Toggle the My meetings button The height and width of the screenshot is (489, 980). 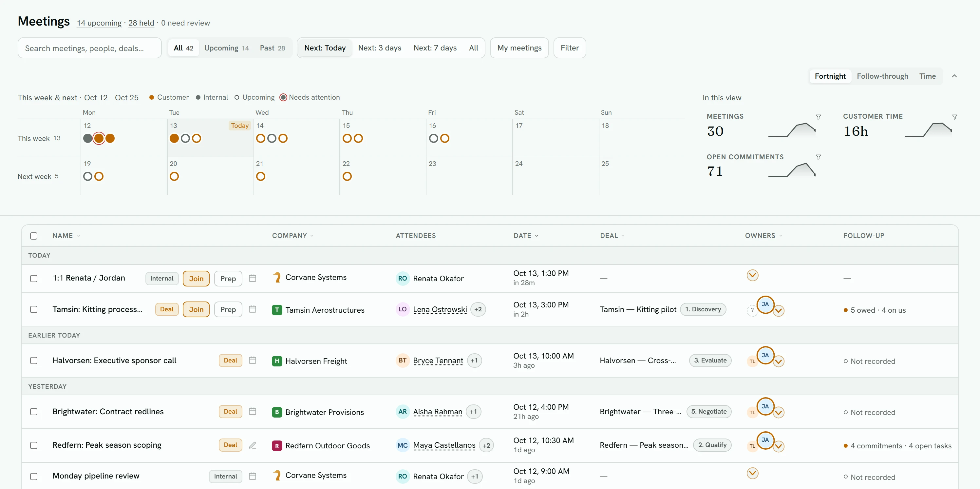click(519, 48)
